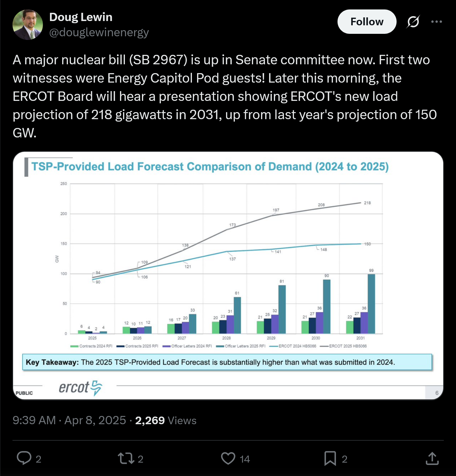Image resolution: width=456 pixels, height=476 pixels.
Task: Like the post with the heart icon
Action: [228, 458]
